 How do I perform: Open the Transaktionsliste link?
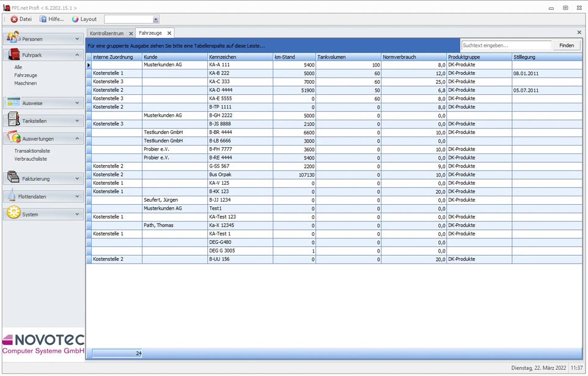click(x=32, y=151)
